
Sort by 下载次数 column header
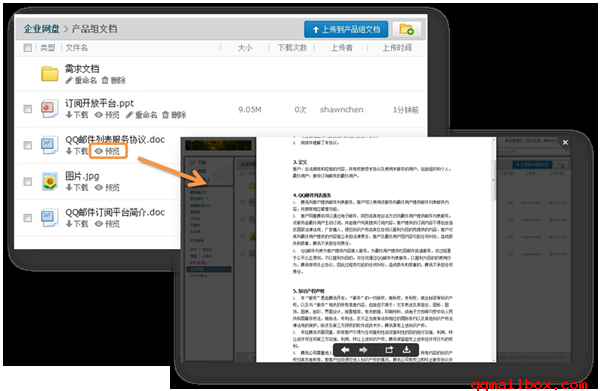click(292, 47)
